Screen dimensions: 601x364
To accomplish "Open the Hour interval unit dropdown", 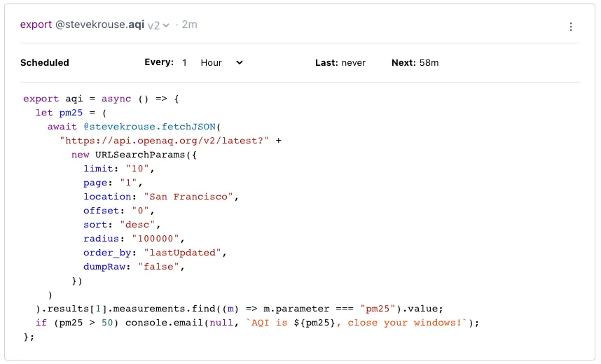I will (221, 62).
